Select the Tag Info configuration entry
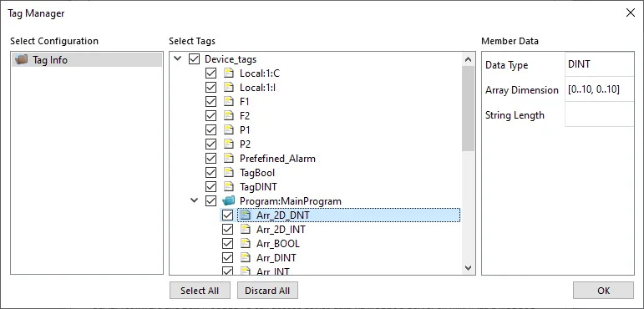The image size is (644, 309). [x=87, y=60]
